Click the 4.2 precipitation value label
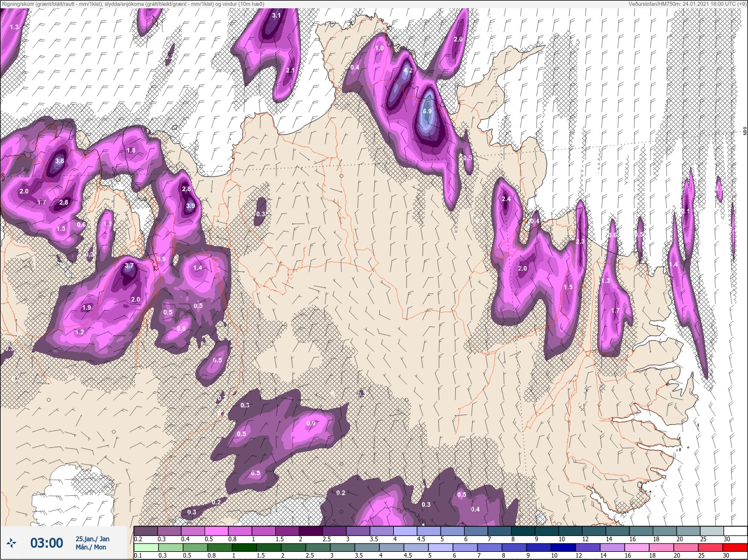 pos(408,71)
